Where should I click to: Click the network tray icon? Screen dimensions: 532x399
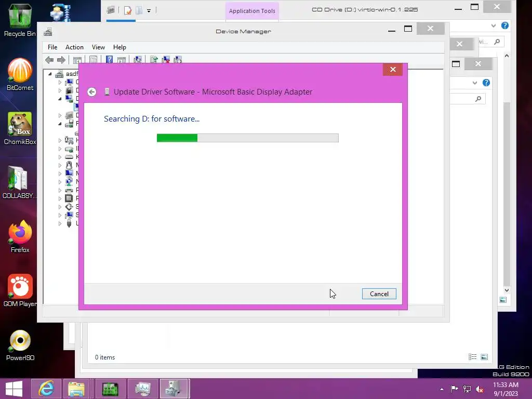point(467,389)
